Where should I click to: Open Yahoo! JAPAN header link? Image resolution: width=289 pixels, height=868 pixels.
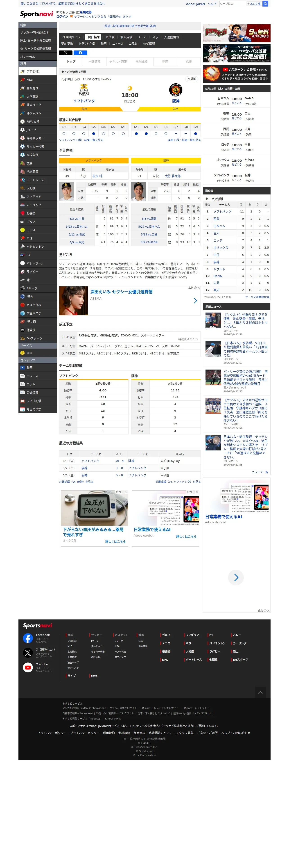click(x=195, y=4)
